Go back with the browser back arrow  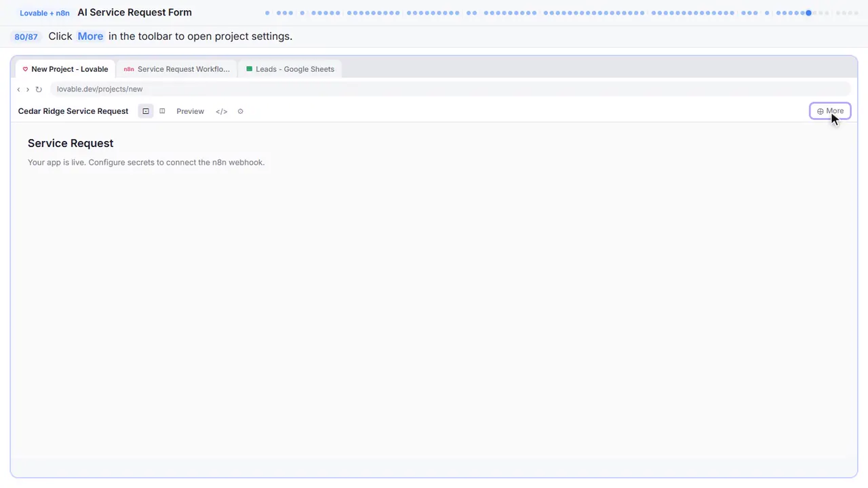pyautogui.click(x=18, y=89)
